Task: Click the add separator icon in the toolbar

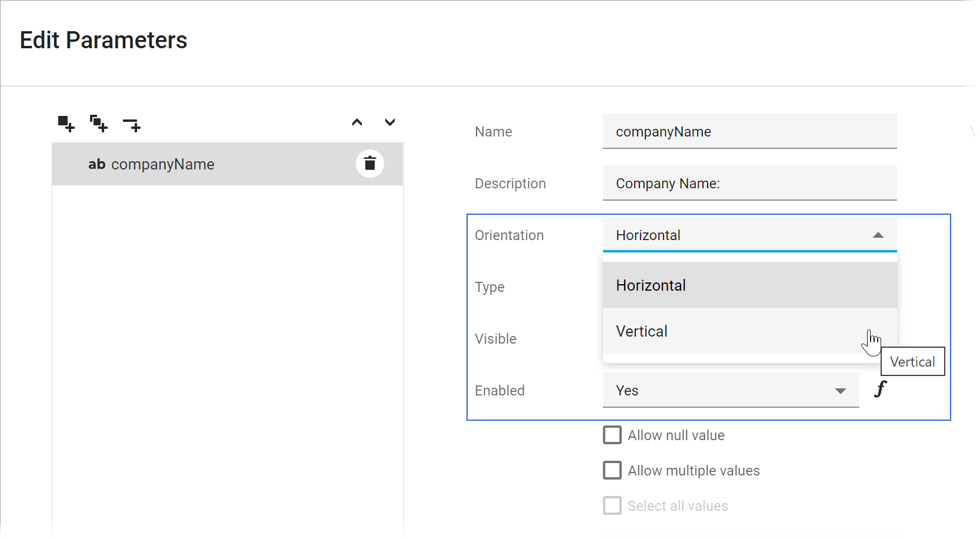Action: coord(131,123)
